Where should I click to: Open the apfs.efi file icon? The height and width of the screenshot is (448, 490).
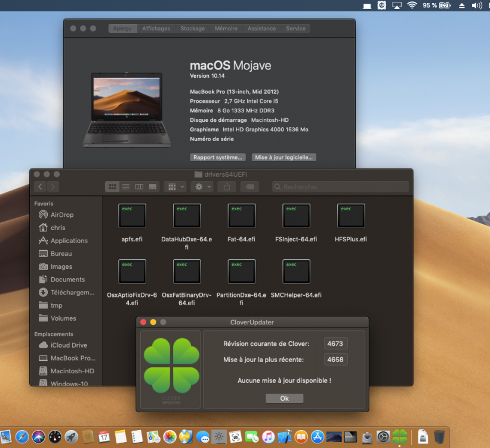(132, 216)
